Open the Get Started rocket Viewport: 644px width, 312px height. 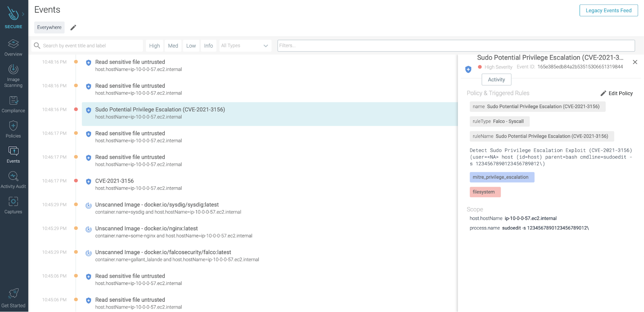[x=13, y=298]
